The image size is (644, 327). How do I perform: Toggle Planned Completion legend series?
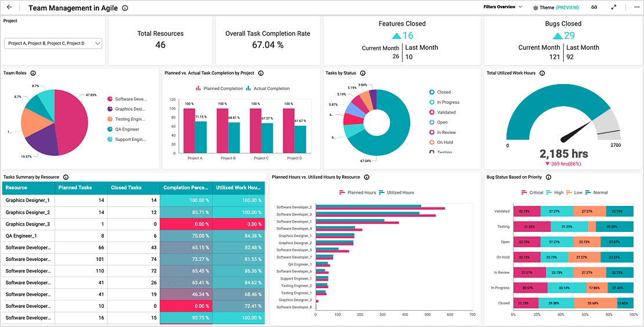[x=219, y=89]
